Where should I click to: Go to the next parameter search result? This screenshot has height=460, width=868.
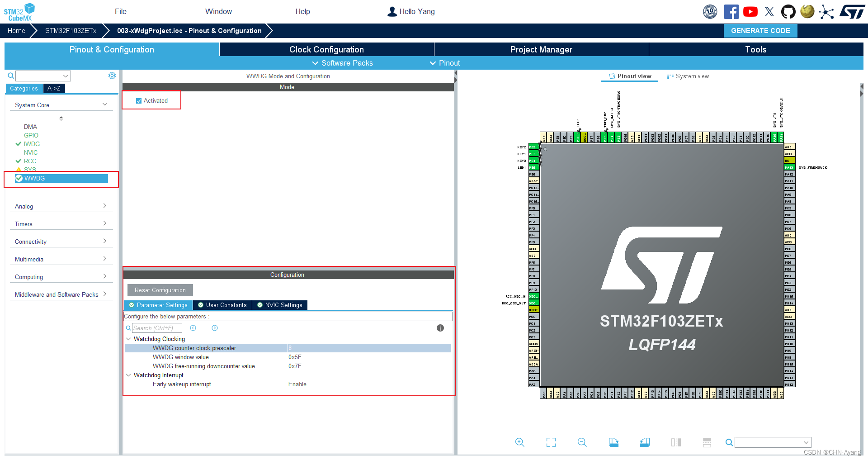point(215,328)
